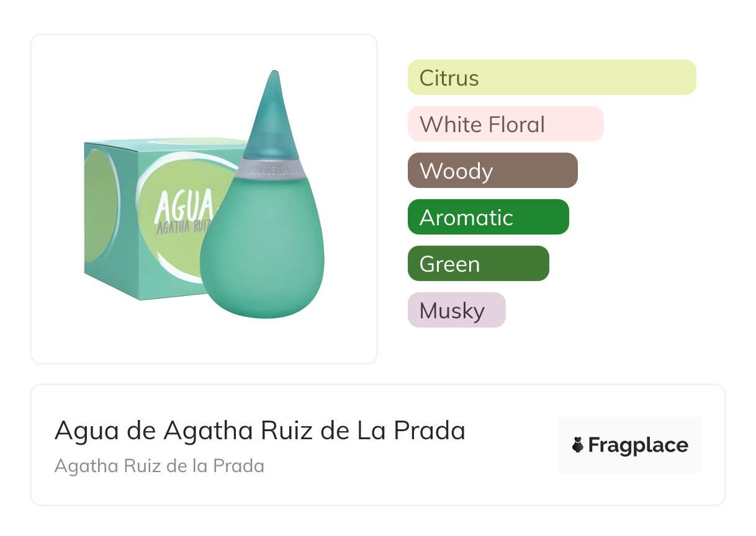Open the Agua de Agatha Ruiz de La Prada title

pyautogui.click(x=259, y=431)
